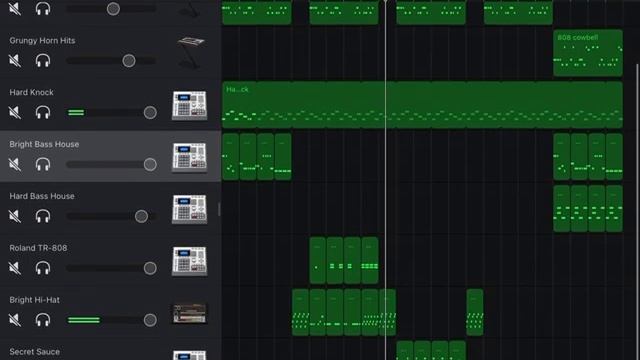Select the Hard Bass House track name
Screen dimensions: 640x360
coord(42,196)
